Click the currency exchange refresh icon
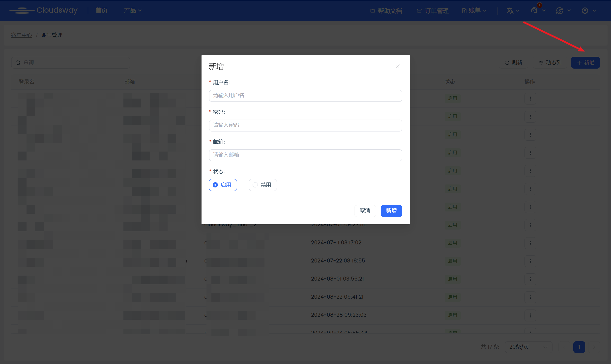This screenshot has height=364, width=611. pyautogui.click(x=559, y=11)
